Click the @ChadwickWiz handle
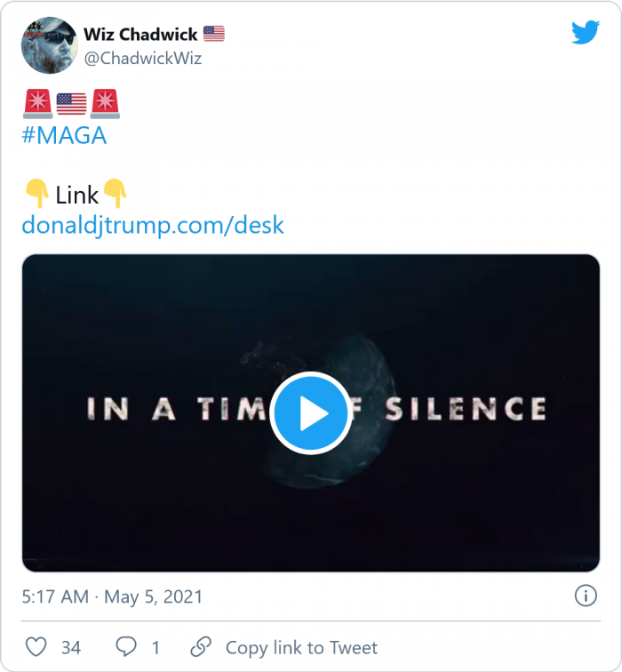 142,59
